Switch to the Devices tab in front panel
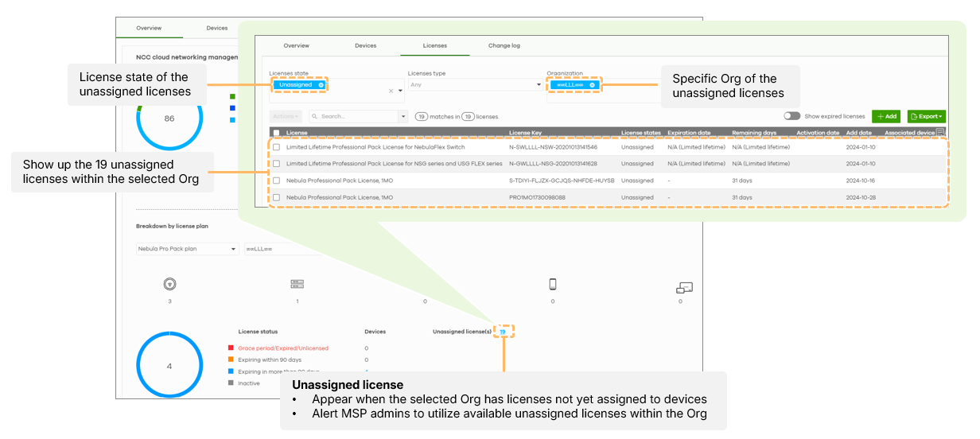This screenshot has width=980, height=439. [x=365, y=45]
